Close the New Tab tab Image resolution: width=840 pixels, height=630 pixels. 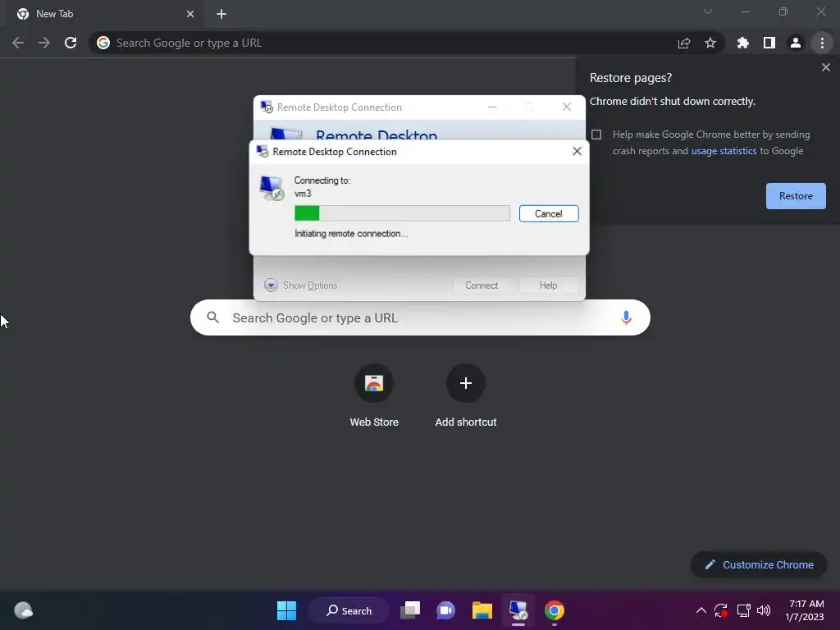(190, 14)
